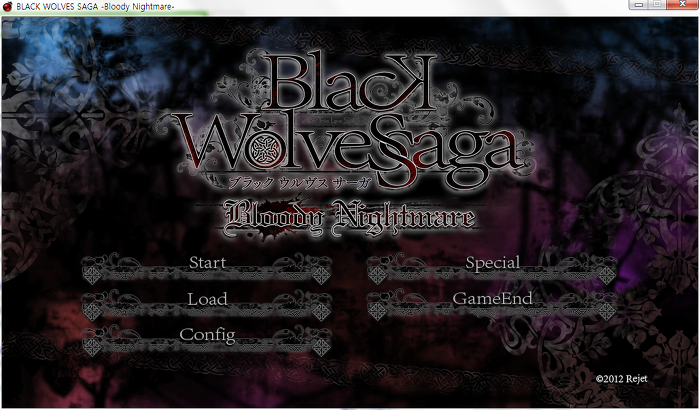Viewport: 700px width, 410px height.
Task: Open the Special menu
Action: click(492, 267)
